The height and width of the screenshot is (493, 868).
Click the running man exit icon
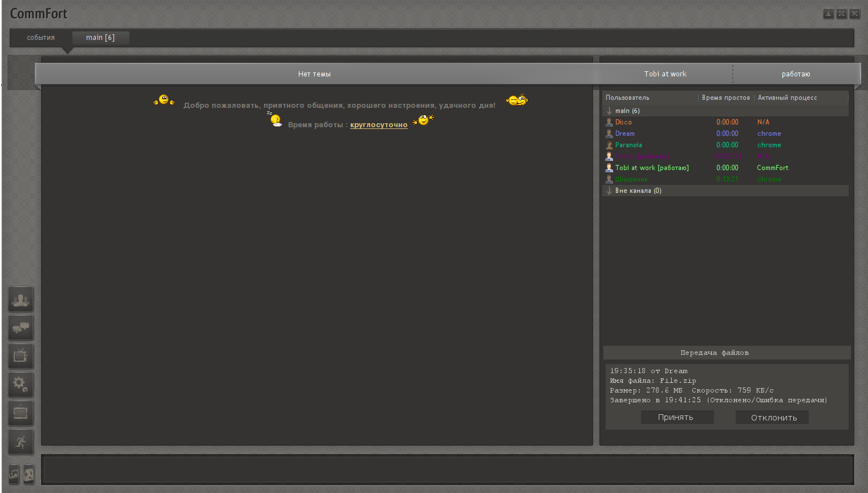click(21, 442)
